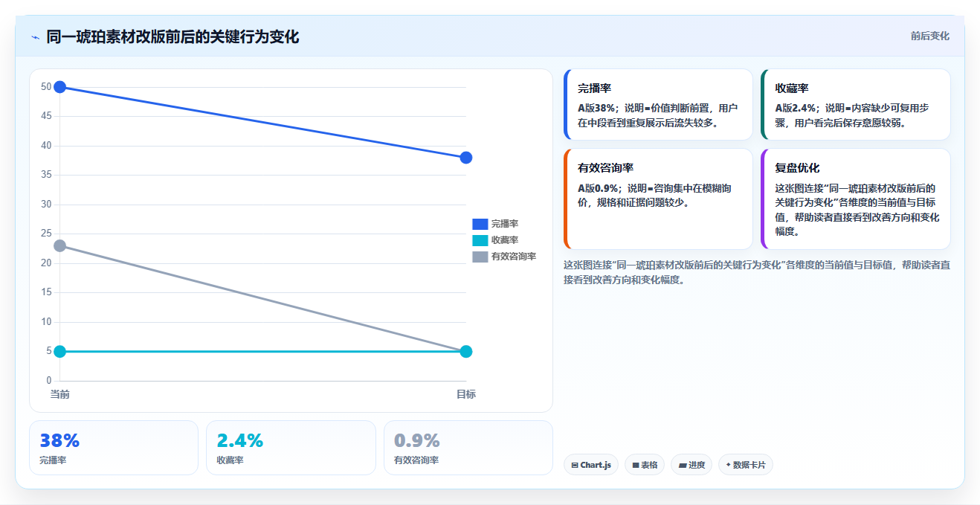Screen dimensions: 980x505
Task: Toggle 收藏率 series in the chart legend
Action: tap(495, 240)
